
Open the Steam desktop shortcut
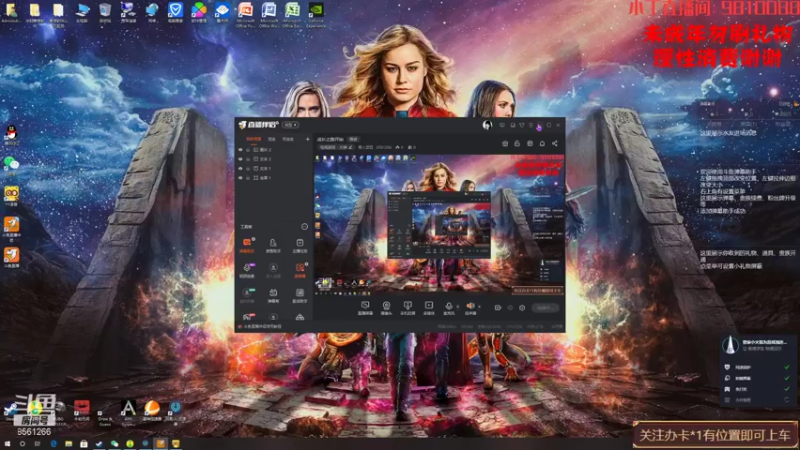click(x=10, y=411)
